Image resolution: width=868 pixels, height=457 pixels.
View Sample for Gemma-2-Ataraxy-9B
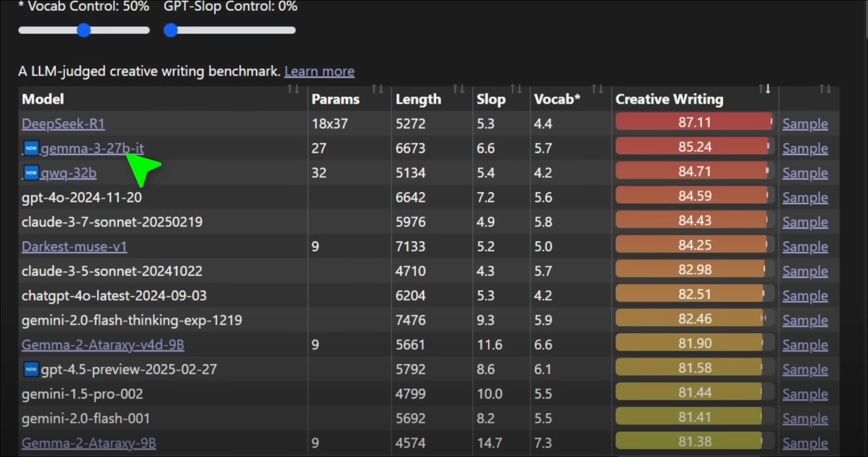[805, 443]
